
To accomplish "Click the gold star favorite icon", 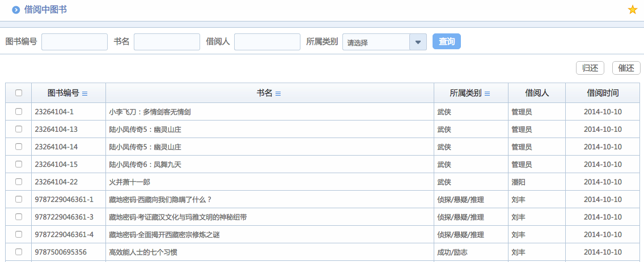I will [633, 10].
